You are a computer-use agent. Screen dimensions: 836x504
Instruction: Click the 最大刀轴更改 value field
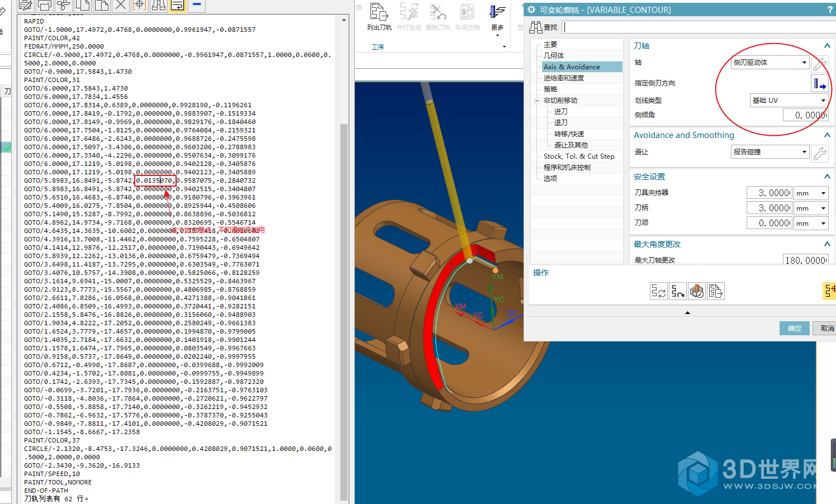805,260
